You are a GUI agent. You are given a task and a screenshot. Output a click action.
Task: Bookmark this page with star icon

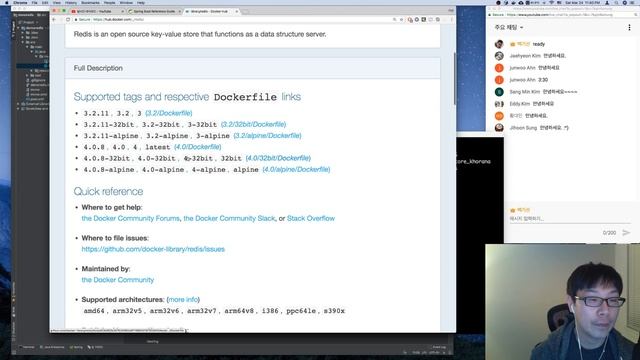coord(401,19)
